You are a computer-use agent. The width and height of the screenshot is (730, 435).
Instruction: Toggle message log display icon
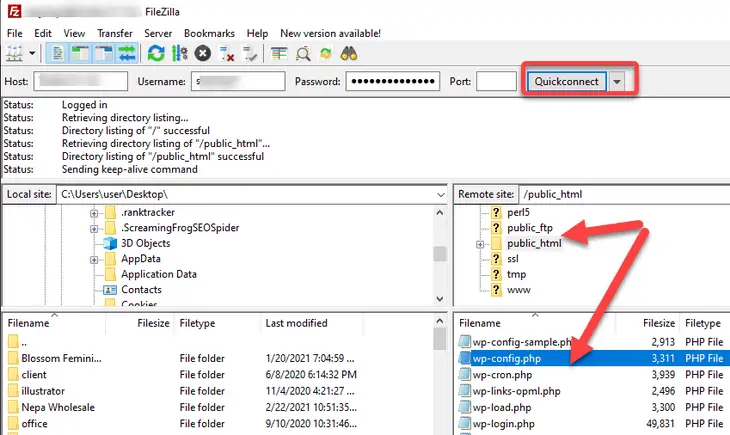[58, 54]
